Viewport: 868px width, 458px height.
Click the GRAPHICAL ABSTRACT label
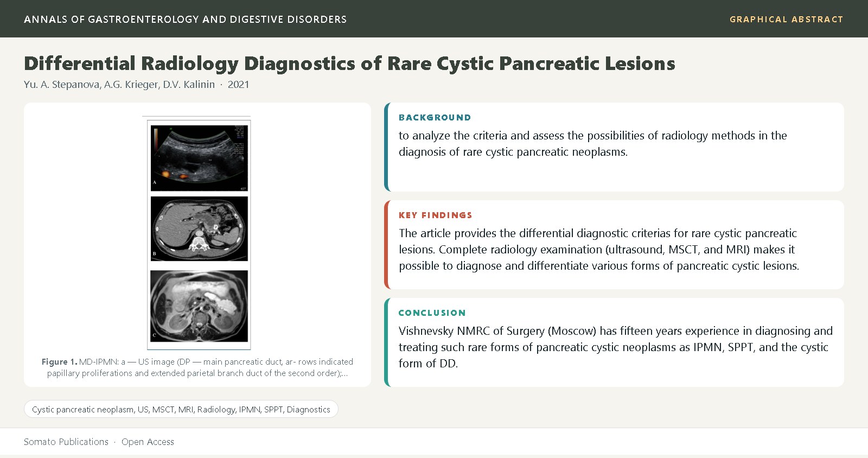[x=786, y=20]
